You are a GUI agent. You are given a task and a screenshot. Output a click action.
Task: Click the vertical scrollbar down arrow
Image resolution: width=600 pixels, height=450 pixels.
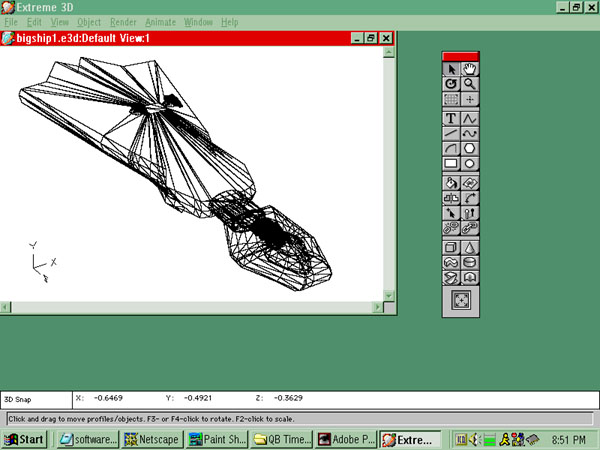tap(388, 295)
